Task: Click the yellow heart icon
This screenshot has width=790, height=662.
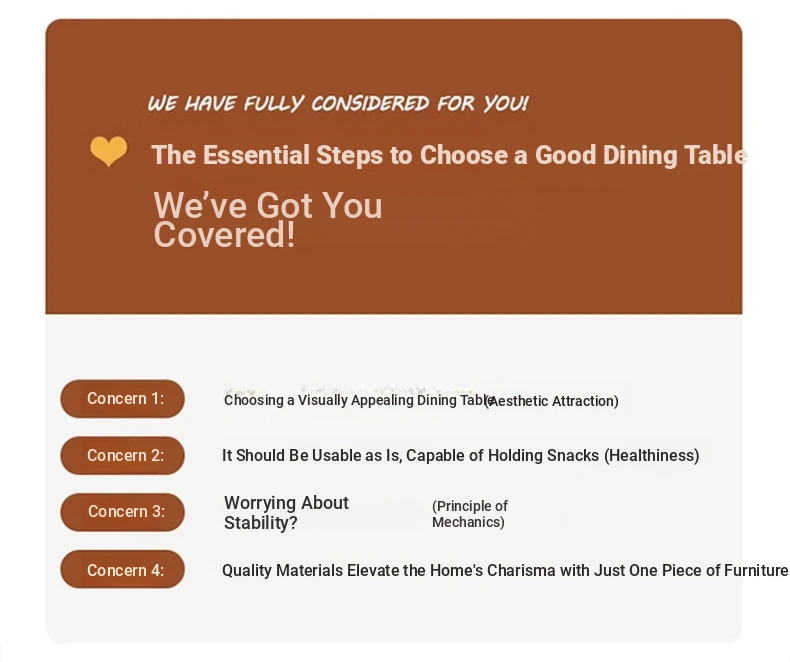Action: pos(108,151)
